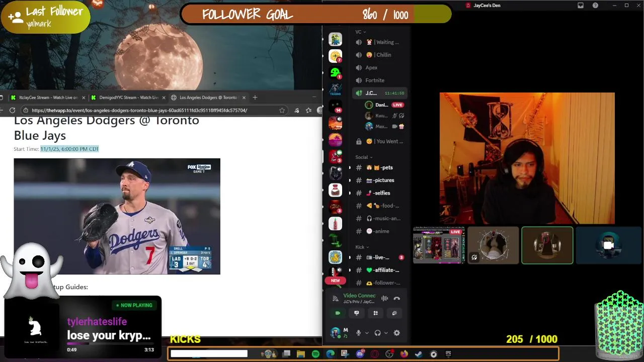Open the green alien server icon
644x362 pixels.
[x=335, y=72]
